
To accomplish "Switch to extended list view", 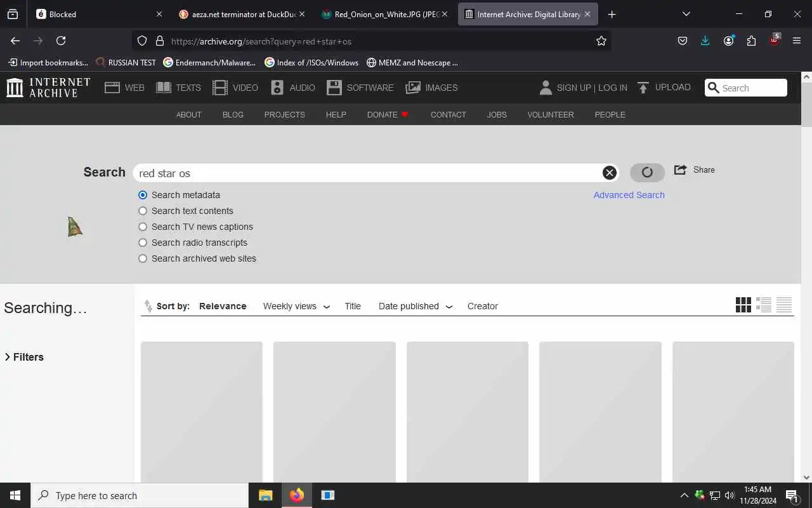I will point(764,305).
